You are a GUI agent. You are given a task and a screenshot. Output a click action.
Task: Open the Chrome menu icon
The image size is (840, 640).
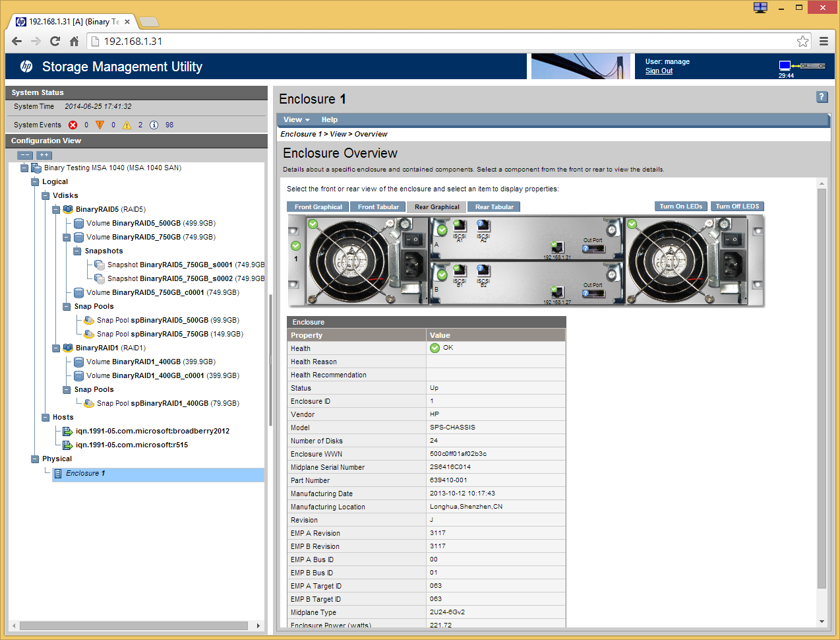coord(824,41)
